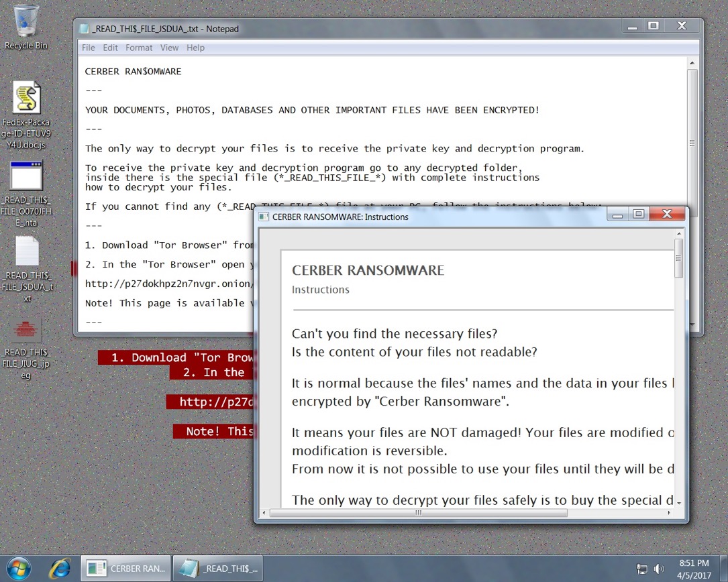Viewport: 728px width, 582px height.
Task: Launch Internet Explorer from the taskbar
Action: (x=60, y=569)
